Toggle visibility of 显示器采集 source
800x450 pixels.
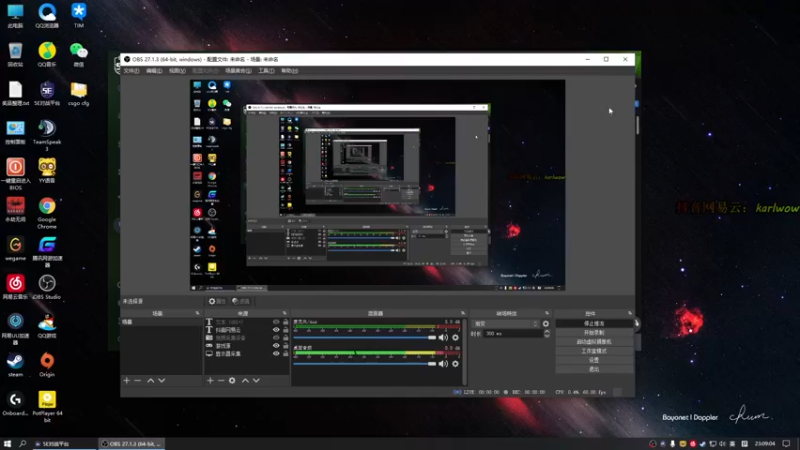(x=276, y=354)
